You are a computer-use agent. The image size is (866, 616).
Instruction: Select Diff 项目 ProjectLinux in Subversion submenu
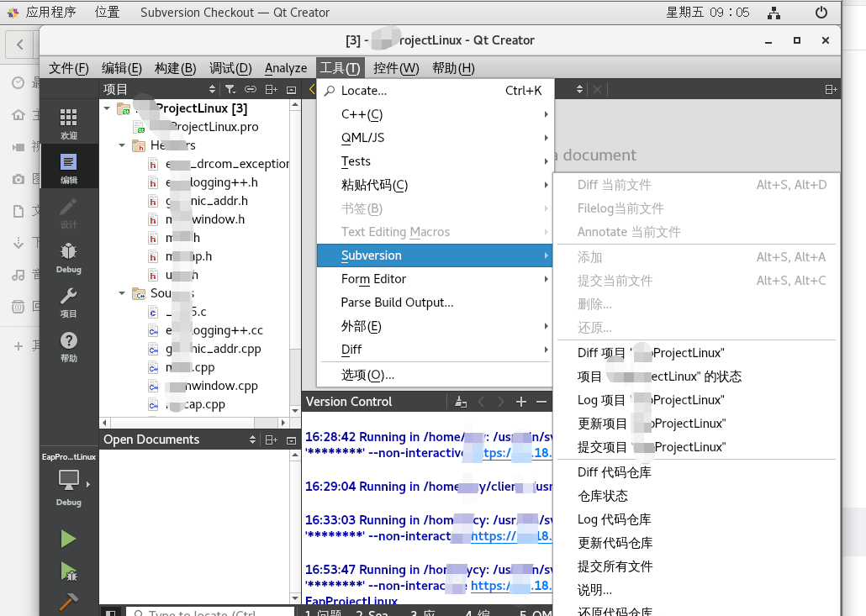[697, 353]
